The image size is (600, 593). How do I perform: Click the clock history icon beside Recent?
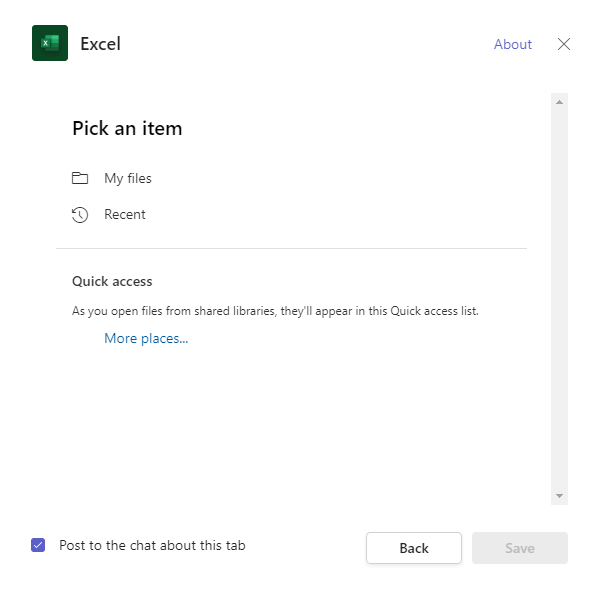(x=80, y=215)
